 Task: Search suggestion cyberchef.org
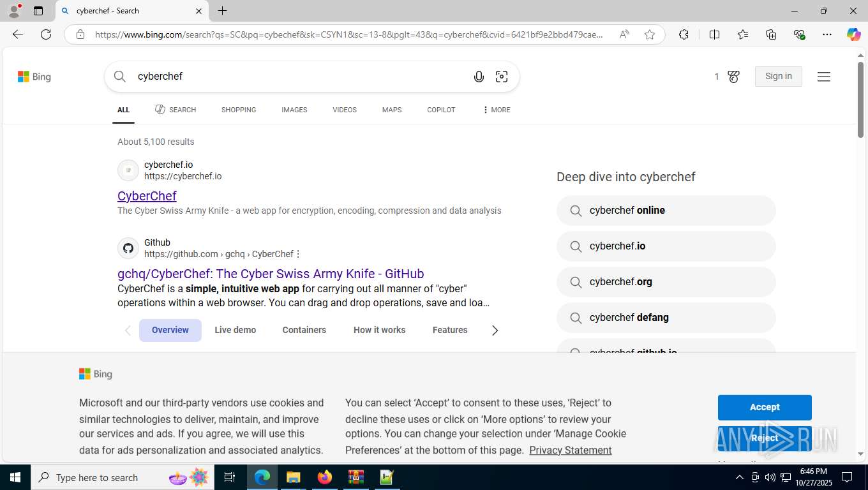(x=666, y=282)
